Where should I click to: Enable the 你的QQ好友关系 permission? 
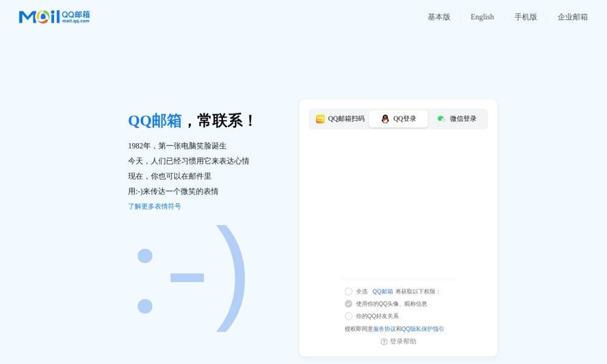[x=349, y=316]
